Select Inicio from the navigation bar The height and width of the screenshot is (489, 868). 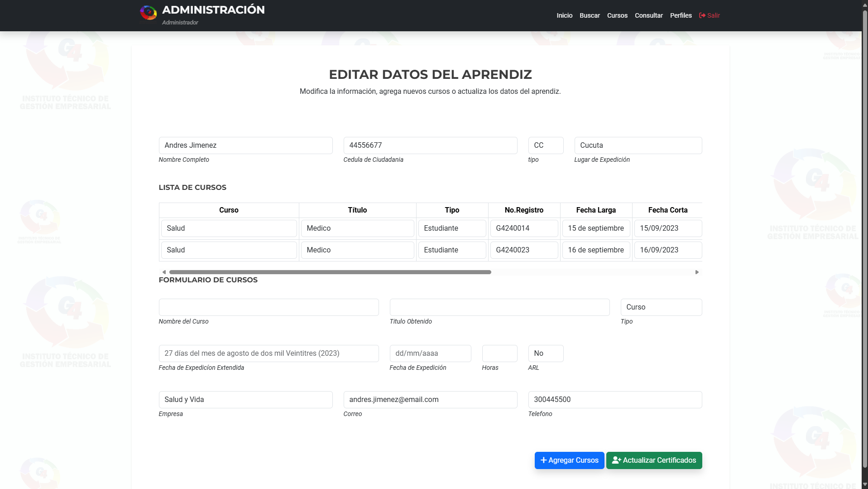[564, 15]
